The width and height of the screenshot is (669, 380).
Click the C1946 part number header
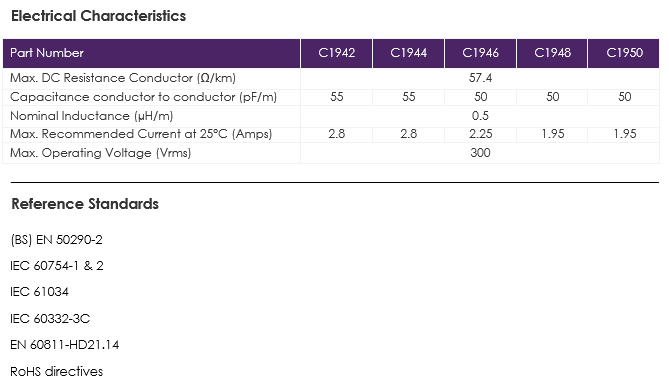(480, 53)
